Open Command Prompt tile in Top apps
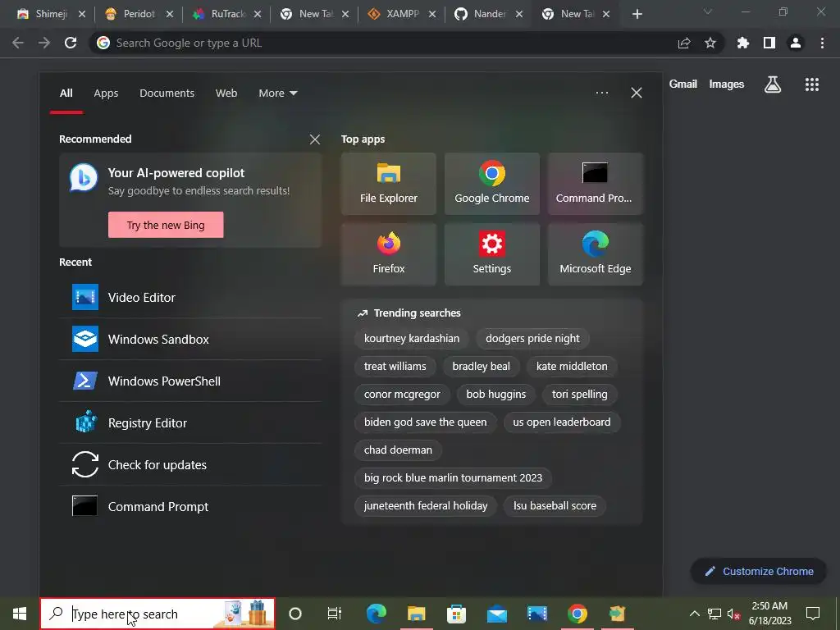Image resolution: width=840 pixels, height=630 pixels. click(596, 184)
